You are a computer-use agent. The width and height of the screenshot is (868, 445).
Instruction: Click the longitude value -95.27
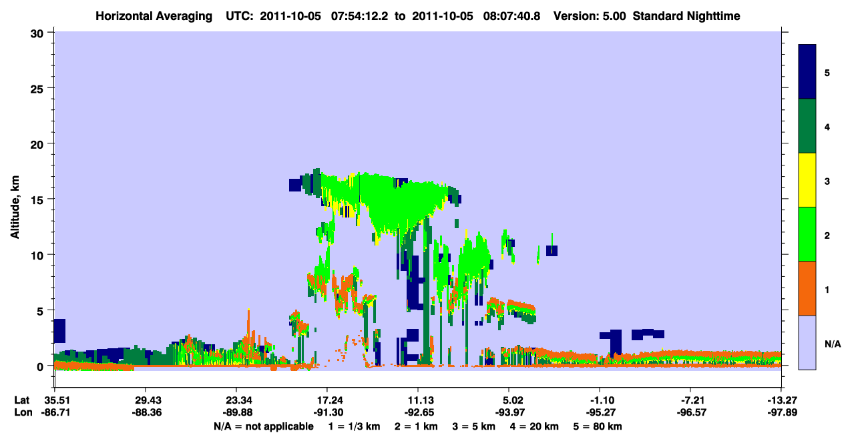[x=600, y=413]
